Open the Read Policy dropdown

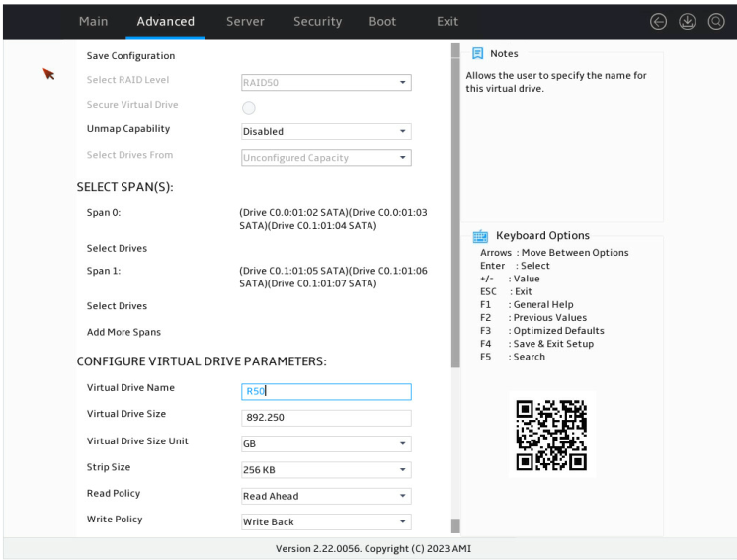[326, 496]
